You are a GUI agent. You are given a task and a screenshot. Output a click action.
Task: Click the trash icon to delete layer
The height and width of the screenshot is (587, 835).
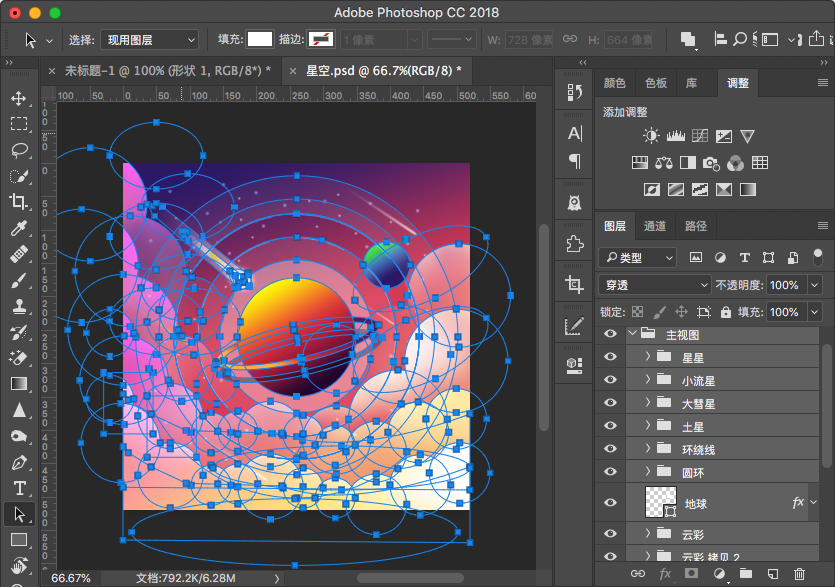click(799, 574)
